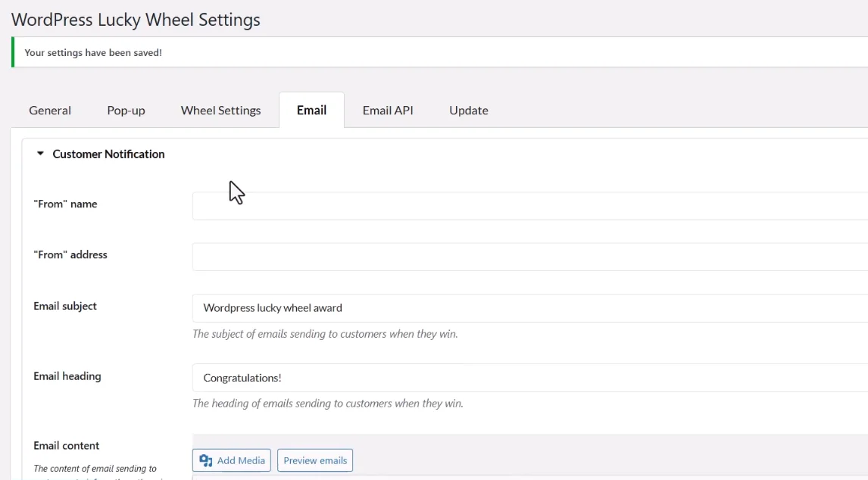Click the "From" name label
This screenshot has width=868, height=480.
65,204
